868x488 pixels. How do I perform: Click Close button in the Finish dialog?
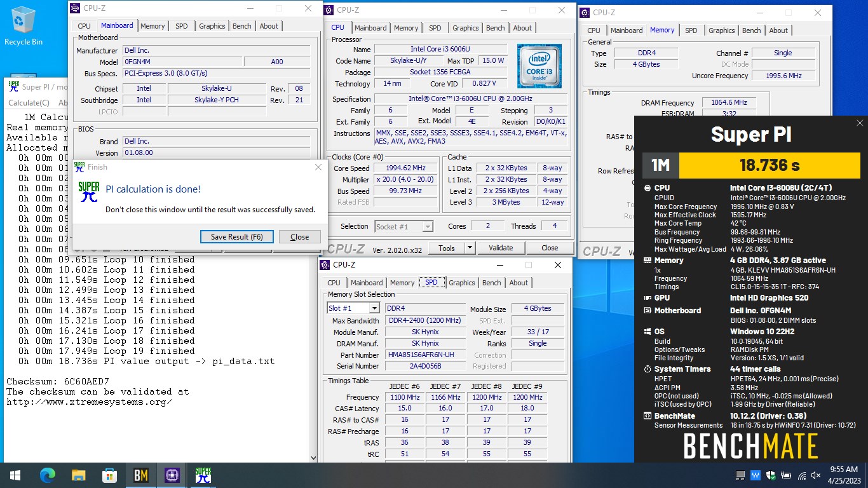(x=300, y=237)
